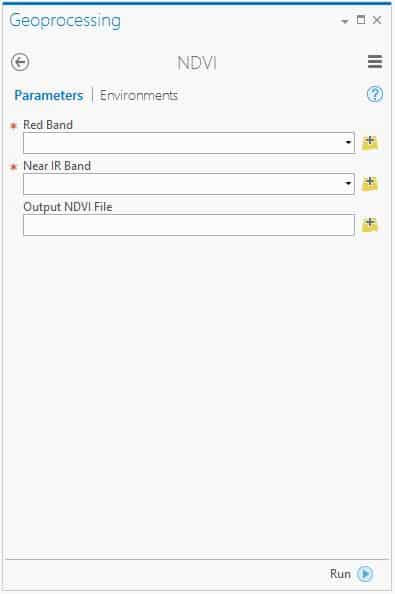This screenshot has width=395, height=594.
Task: Open tool help via question mark icon
Action: coord(375,94)
